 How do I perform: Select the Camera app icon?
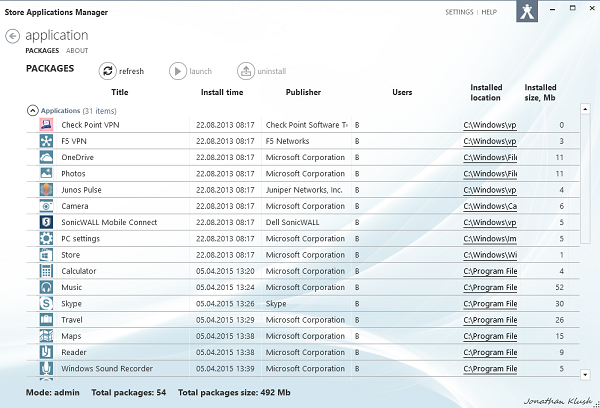[46, 206]
